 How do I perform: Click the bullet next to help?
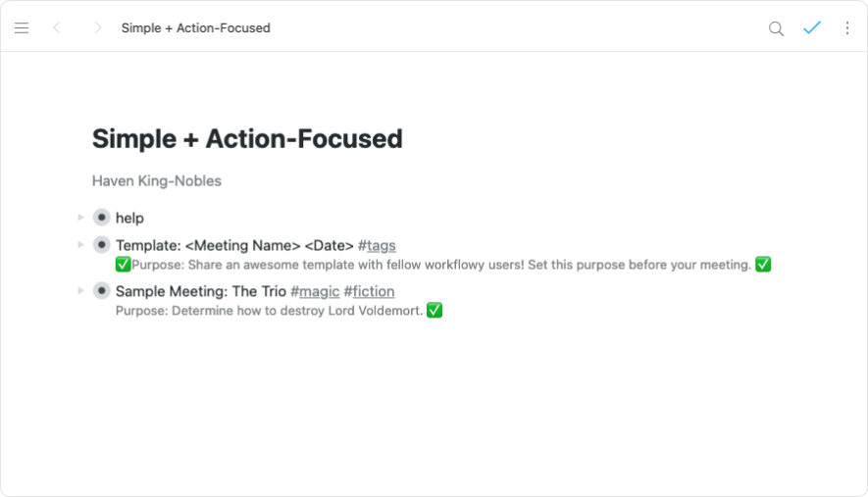pos(101,218)
